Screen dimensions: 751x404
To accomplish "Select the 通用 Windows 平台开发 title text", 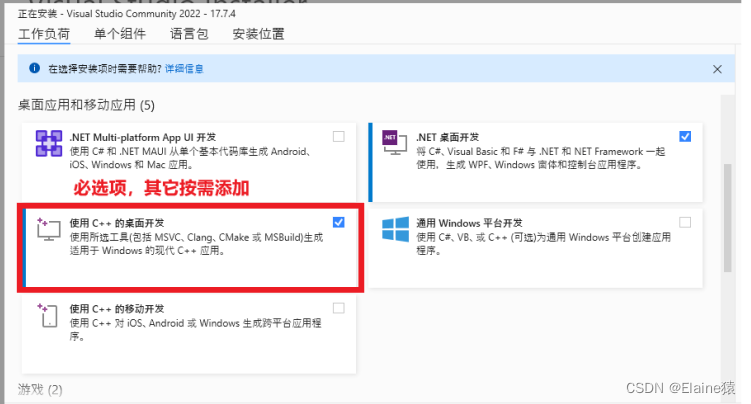I will coord(469,223).
